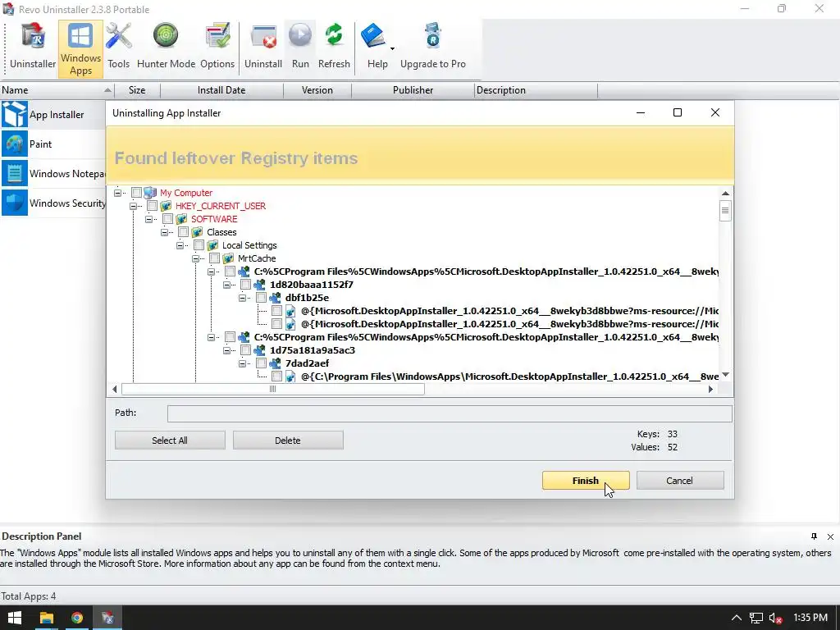Close the Description Panel
Viewport: 840px width, 630px height.
coord(830,536)
